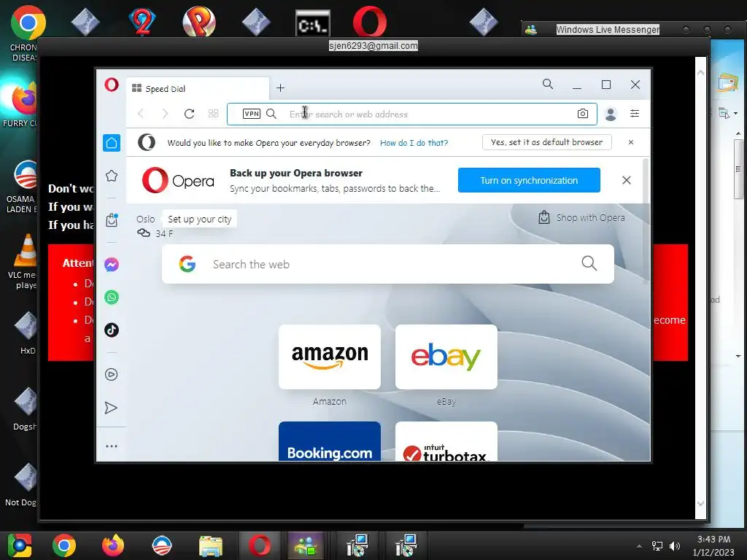
Task: Open Player icon in sidebar
Action: point(111,374)
